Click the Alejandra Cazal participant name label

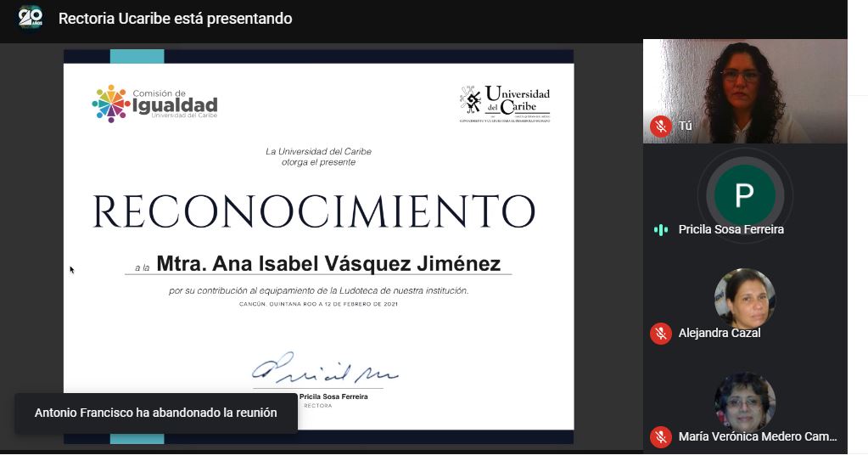coord(719,334)
